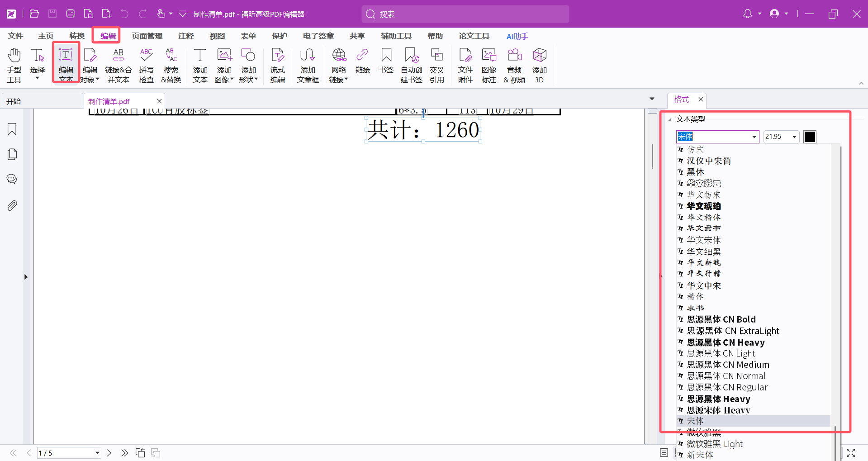Open the 注释 ribbon tab

(186, 36)
